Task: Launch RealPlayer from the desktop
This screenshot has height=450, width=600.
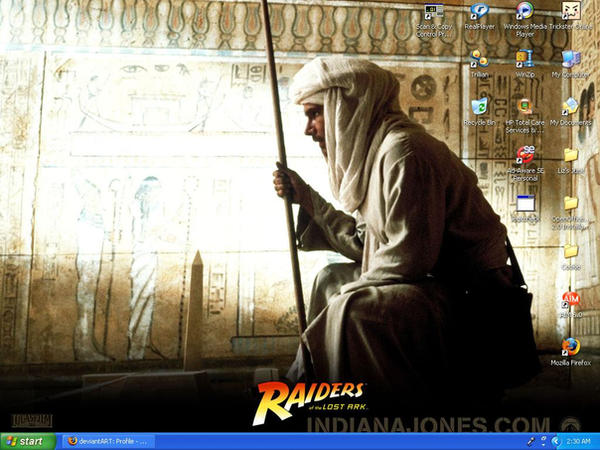Action: tap(479, 16)
